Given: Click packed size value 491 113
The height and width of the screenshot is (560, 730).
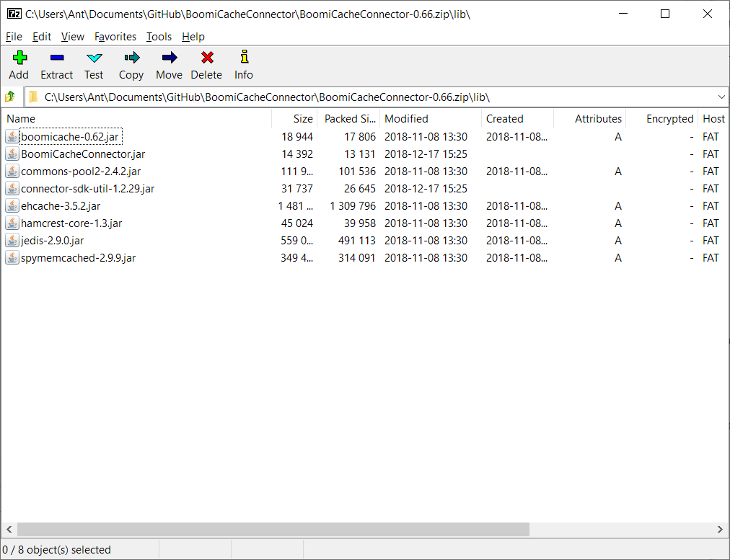Looking at the screenshot, I should coord(356,241).
